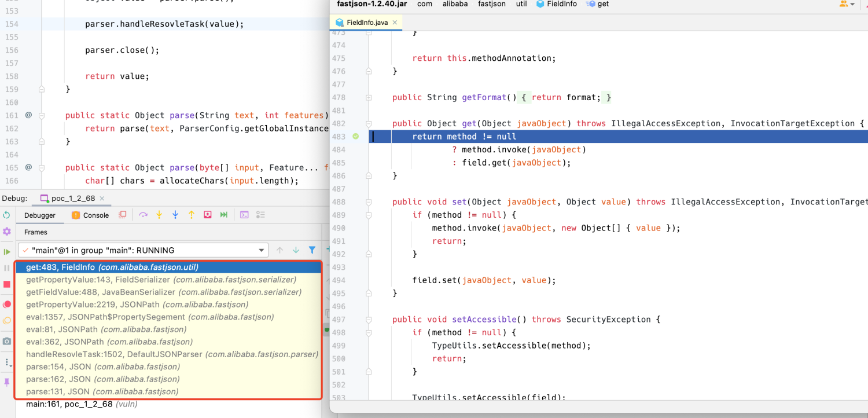Select frame eval:1357, JSONPath$PropertySegement
The width and height of the screenshot is (868, 418).
[168, 317]
